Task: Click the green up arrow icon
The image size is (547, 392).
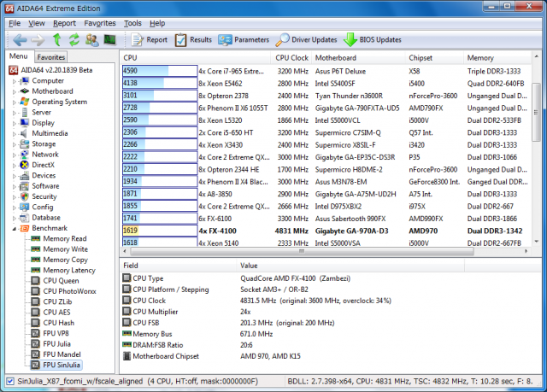Action: click(x=57, y=40)
